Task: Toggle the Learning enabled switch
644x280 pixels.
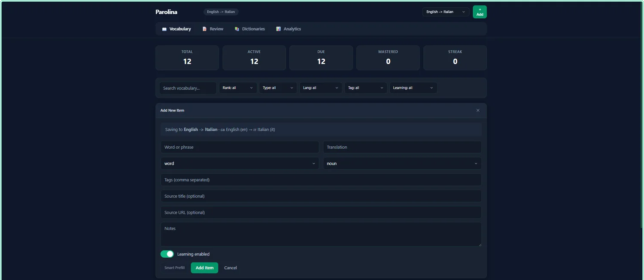Action: point(167,254)
